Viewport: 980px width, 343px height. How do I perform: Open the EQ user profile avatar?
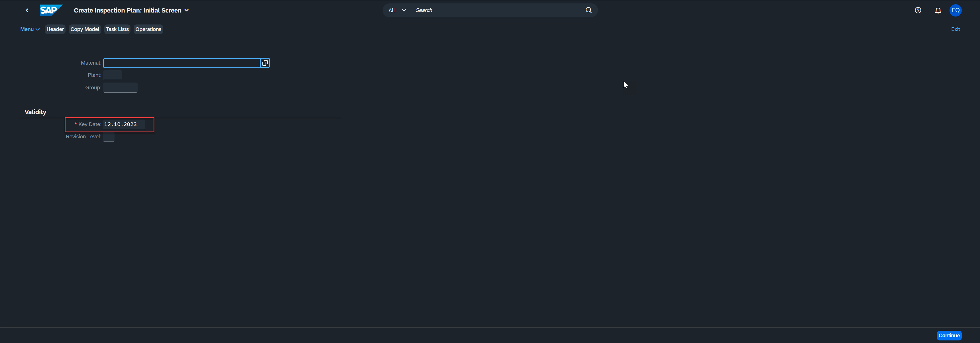(x=955, y=10)
